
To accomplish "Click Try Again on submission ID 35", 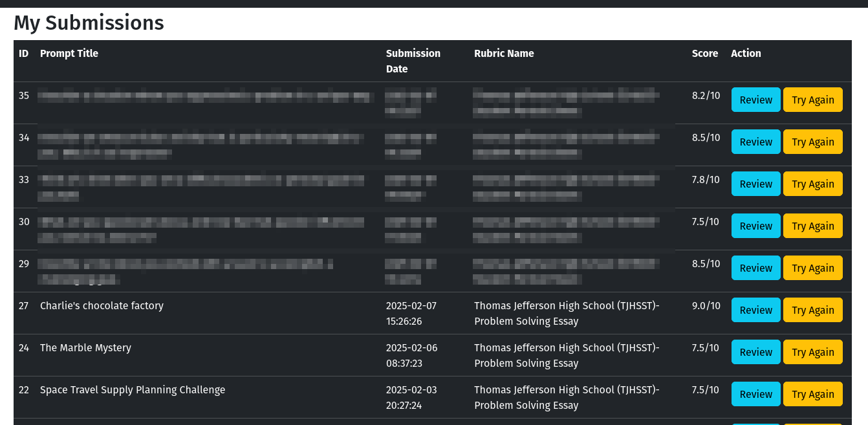I will 812,100.
